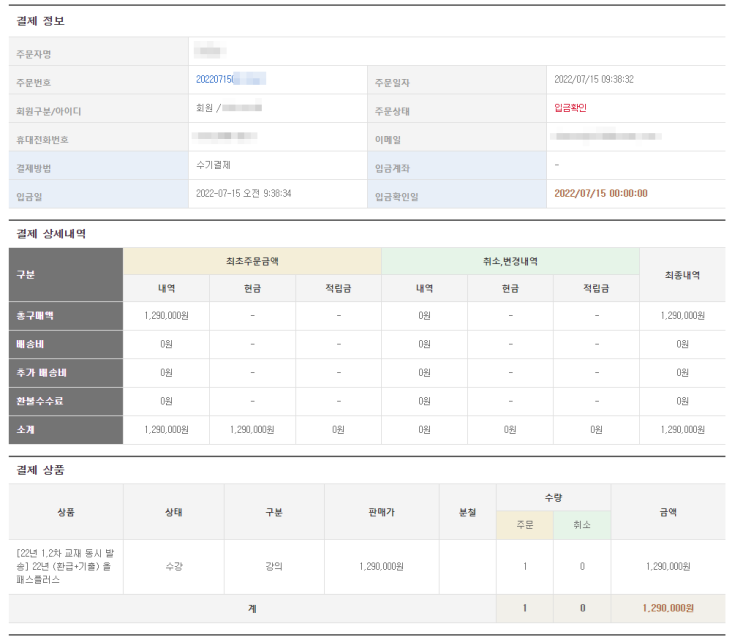Click the 상태 column header
This screenshot has width=743, height=640.
[x=174, y=512]
